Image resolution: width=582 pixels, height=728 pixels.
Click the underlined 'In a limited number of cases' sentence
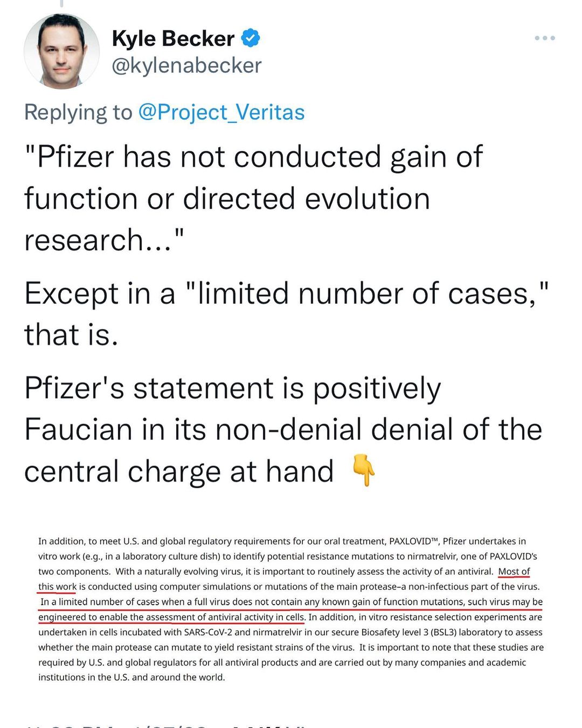coord(291,602)
